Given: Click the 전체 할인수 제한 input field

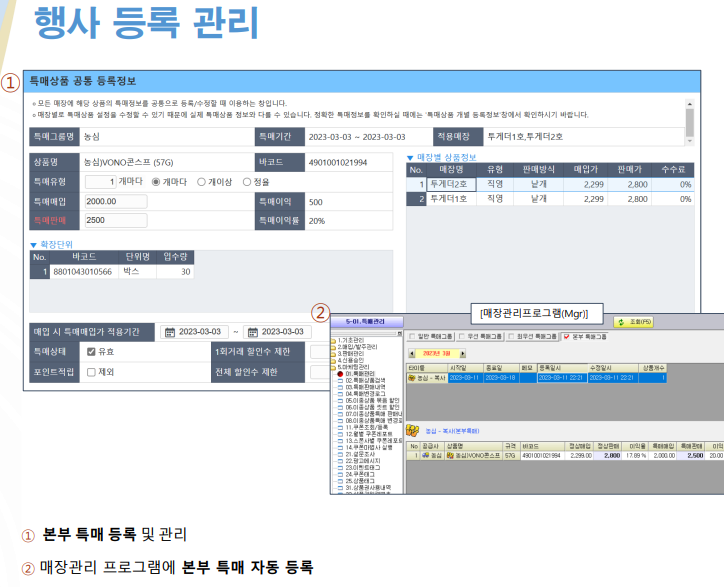Looking at the screenshot, I should tap(320, 372).
